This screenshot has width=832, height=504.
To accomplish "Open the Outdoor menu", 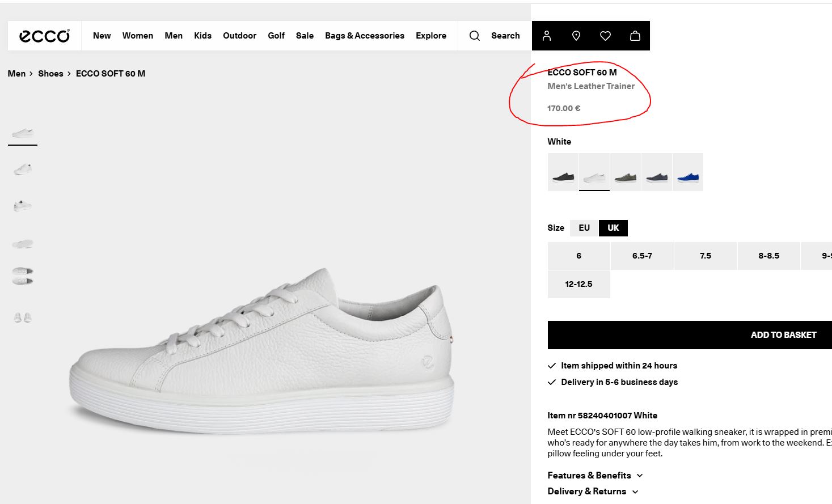I will [239, 36].
